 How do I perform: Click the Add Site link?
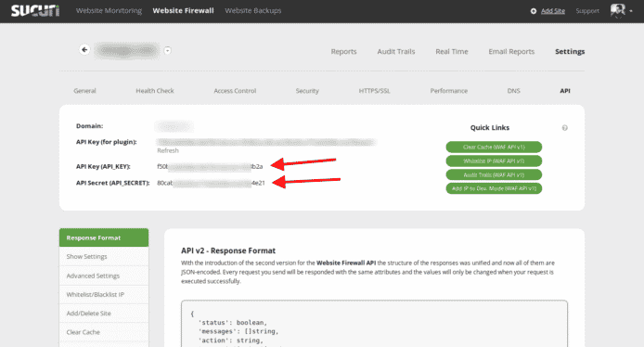coord(553,11)
